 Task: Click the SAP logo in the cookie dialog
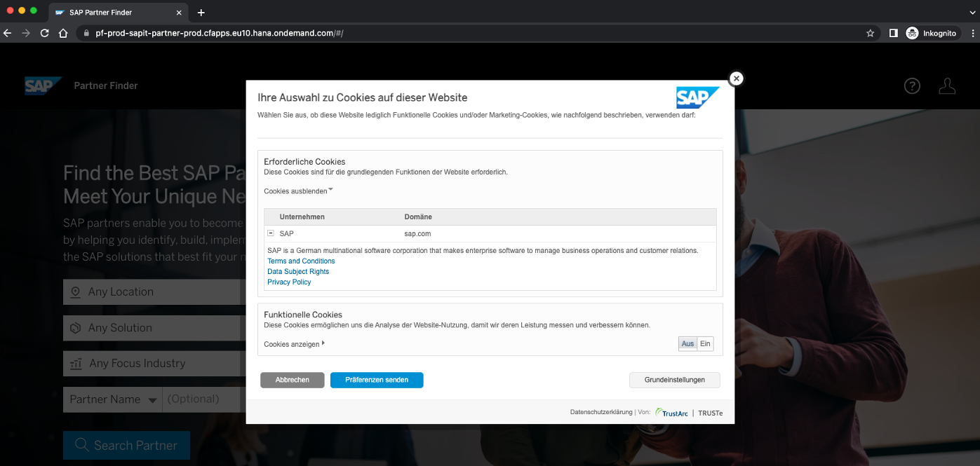[698, 97]
